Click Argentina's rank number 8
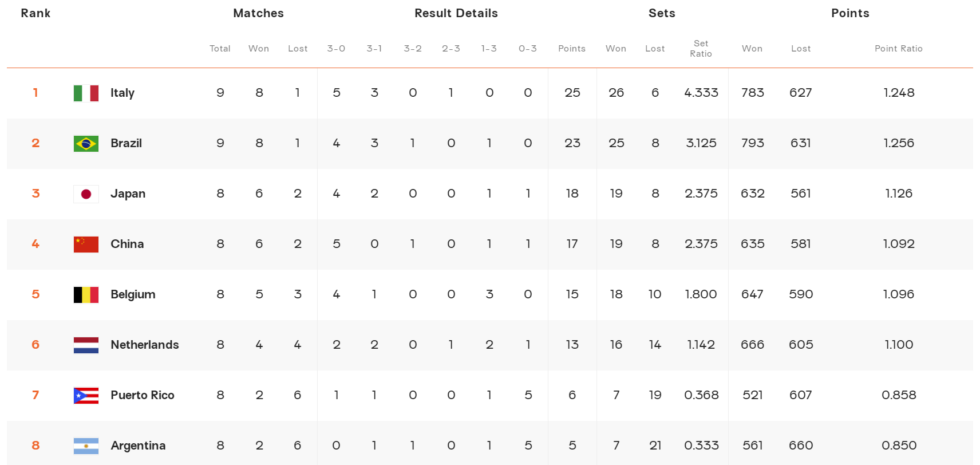Screen dimensions: 980x465 point(35,446)
